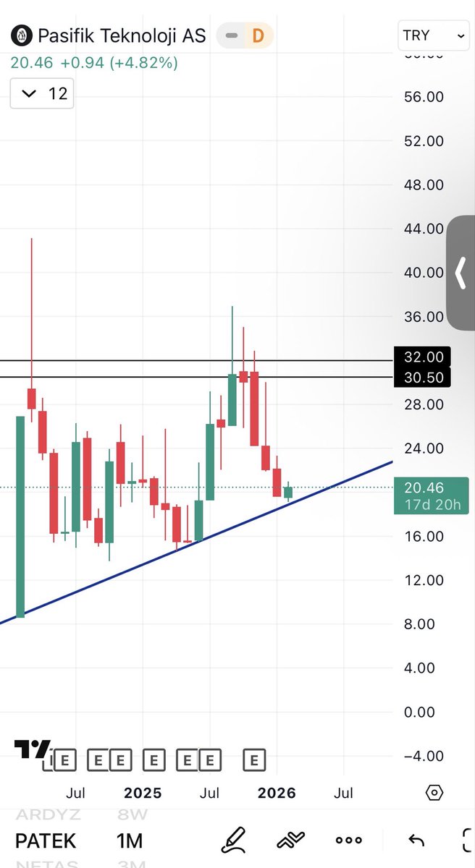
Task: Open the indicators icon in bottom toolbar
Action: coord(290,841)
